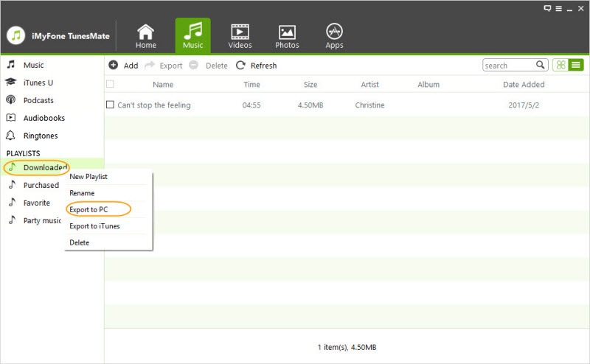Switch to the Music tab

pyautogui.click(x=193, y=36)
